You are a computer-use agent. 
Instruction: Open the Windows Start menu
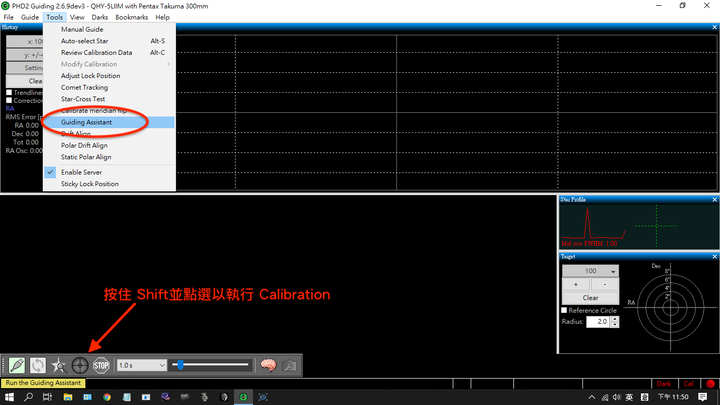point(9,397)
